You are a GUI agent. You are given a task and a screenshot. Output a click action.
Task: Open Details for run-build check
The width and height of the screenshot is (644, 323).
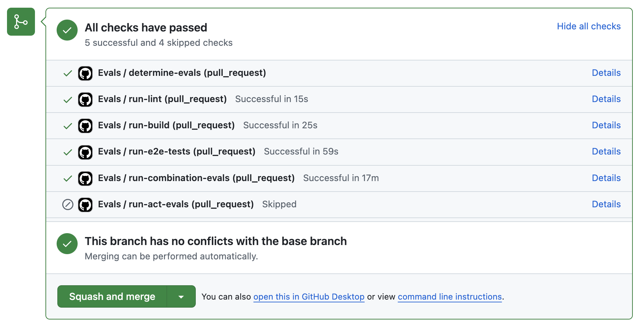click(606, 125)
